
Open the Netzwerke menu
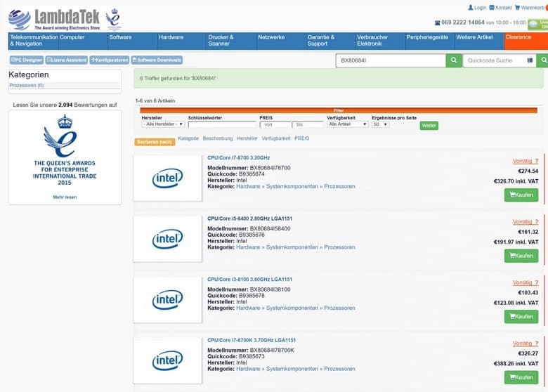click(x=281, y=41)
